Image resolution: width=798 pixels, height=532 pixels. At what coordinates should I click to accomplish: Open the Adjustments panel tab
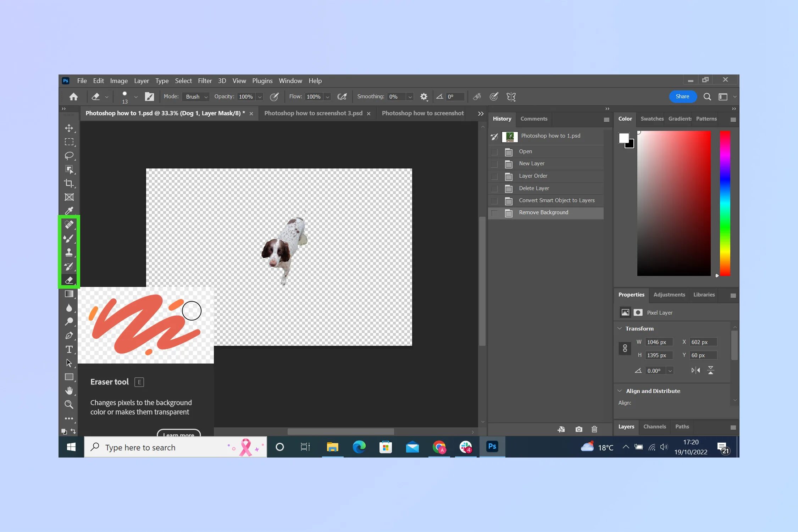coord(669,294)
